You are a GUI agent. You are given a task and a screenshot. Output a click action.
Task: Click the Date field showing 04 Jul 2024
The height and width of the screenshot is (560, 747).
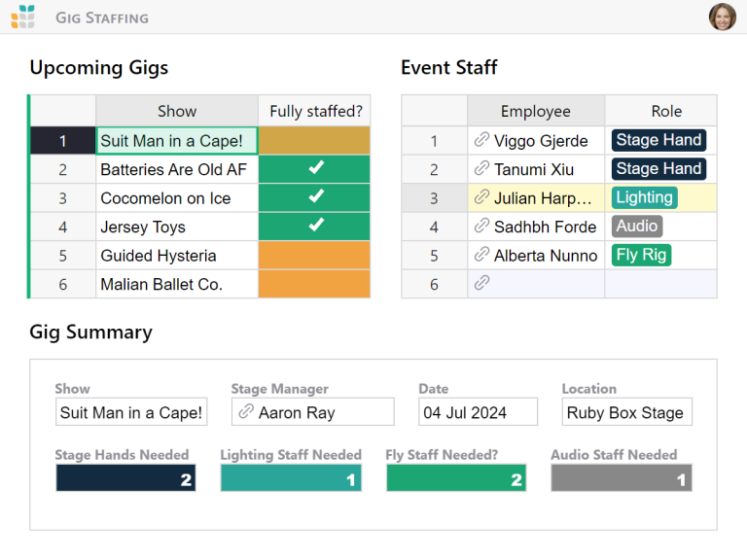pos(478,412)
